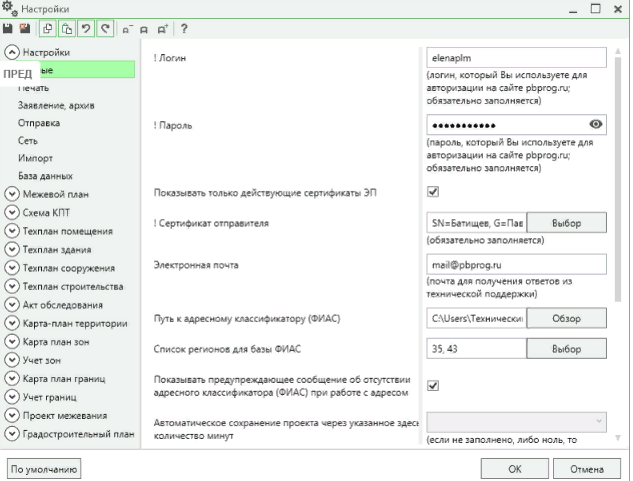Select the Отправка settings item

click(x=39, y=123)
